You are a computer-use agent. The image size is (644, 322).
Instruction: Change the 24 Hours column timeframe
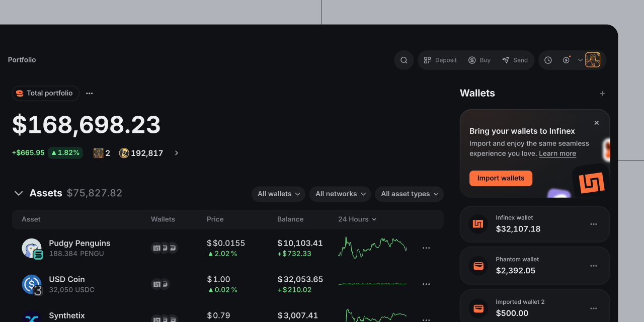click(357, 219)
